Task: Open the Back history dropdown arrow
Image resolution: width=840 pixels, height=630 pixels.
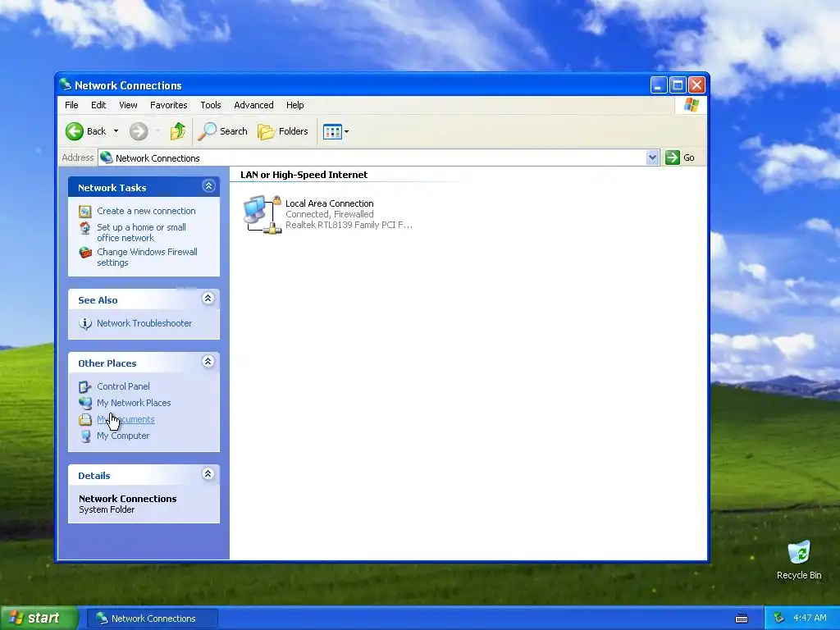Action: click(x=116, y=131)
